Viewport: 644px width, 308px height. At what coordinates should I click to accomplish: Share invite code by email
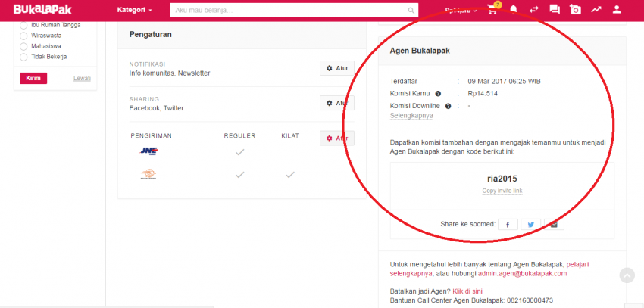click(554, 224)
